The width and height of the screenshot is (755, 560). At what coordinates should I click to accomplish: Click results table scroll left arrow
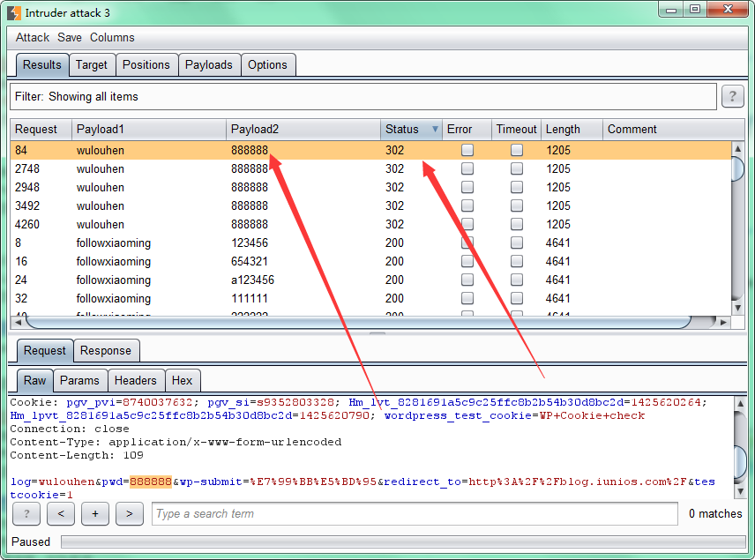[18, 322]
